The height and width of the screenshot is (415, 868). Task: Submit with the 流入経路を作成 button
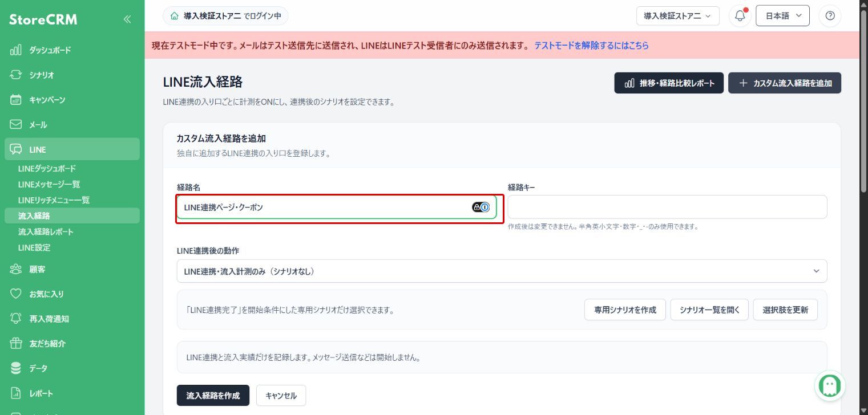point(213,396)
